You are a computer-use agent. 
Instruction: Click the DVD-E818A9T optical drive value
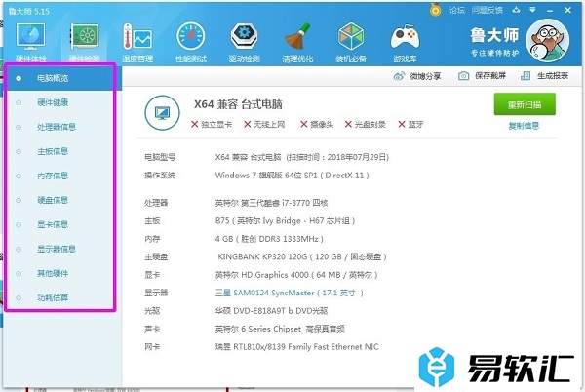point(271,311)
